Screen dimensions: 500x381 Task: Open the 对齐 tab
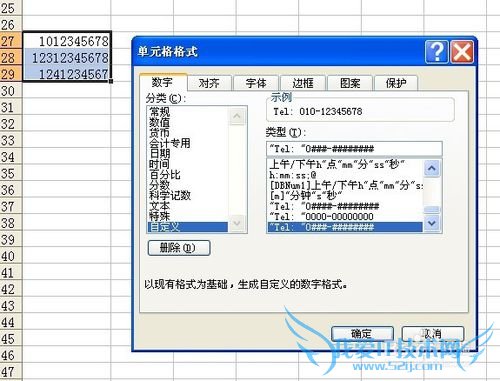[209, 83]
